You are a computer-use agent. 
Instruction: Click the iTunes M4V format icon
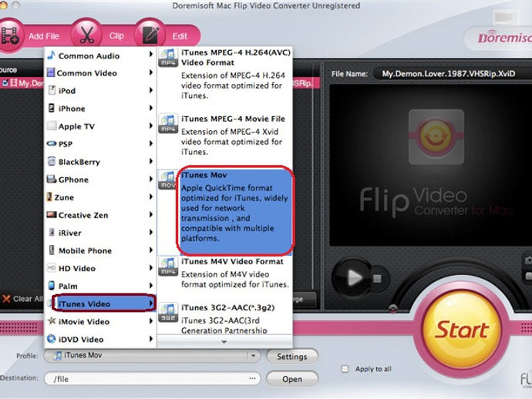(x=168, y=267)
